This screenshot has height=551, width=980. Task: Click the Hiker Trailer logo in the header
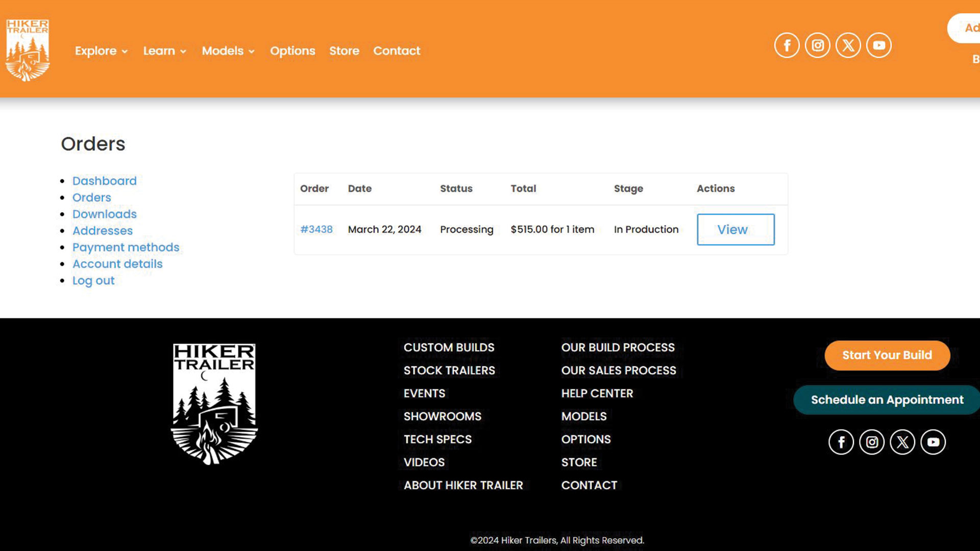tap(28, 50)
